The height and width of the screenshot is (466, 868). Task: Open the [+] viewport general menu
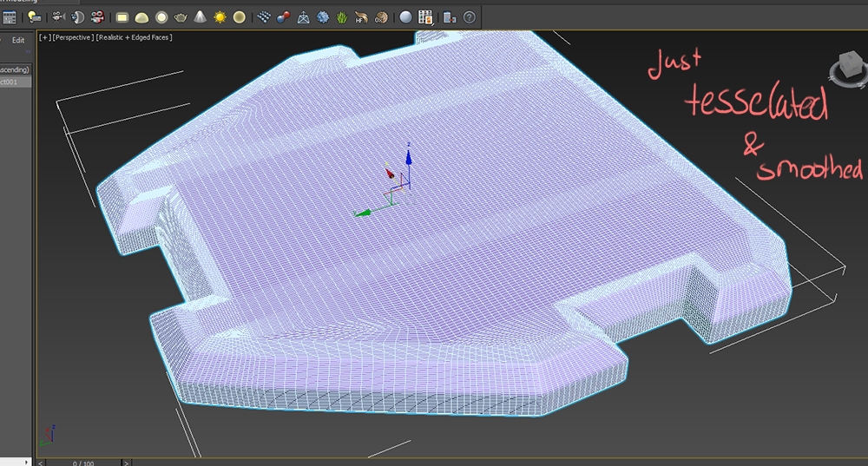coord(44,37)
